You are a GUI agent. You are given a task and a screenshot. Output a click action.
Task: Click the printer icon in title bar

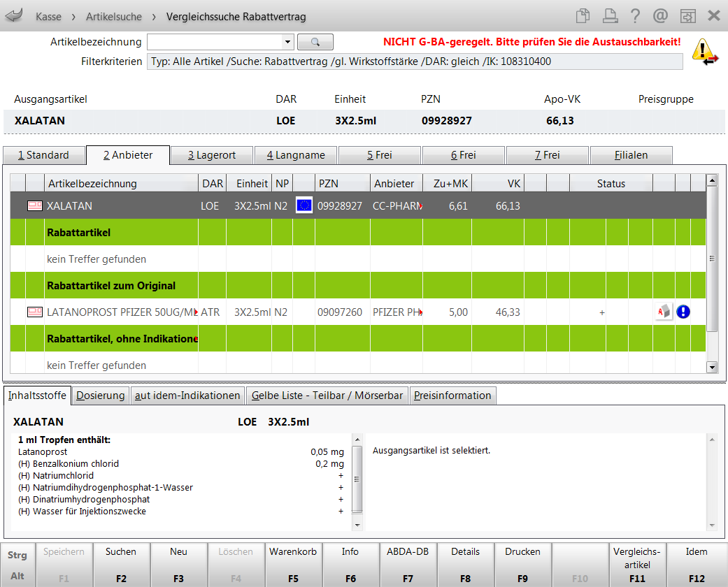coord(610,16)
